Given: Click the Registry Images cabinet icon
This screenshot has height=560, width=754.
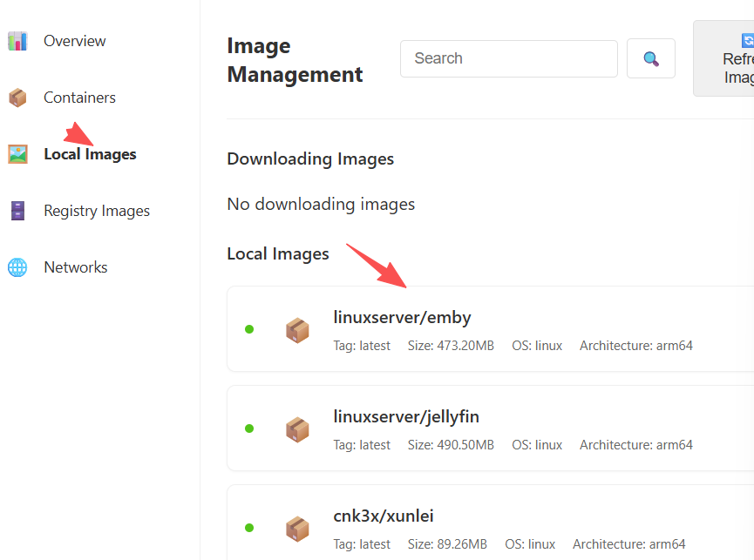Looking at the screenshot, I should click(17, 211).
